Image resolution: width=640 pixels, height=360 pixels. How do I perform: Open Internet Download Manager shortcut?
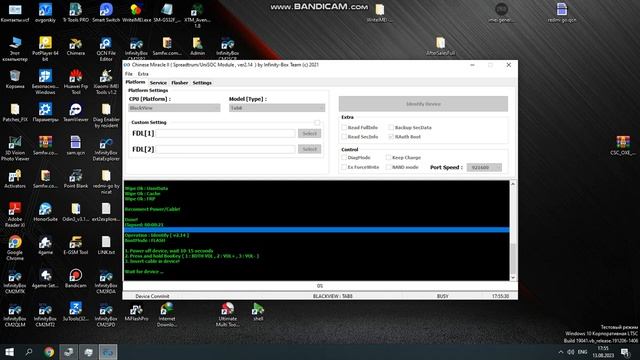click(167, 314)
